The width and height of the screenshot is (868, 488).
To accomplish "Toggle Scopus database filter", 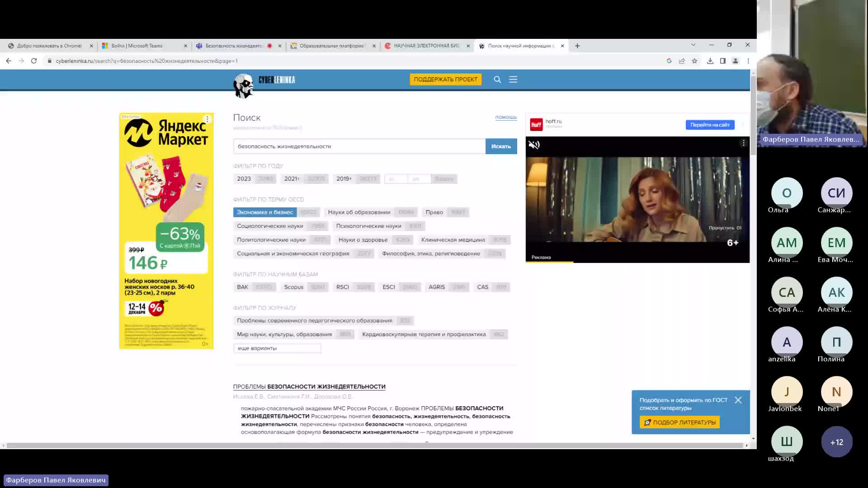I will tap(304, 287).
